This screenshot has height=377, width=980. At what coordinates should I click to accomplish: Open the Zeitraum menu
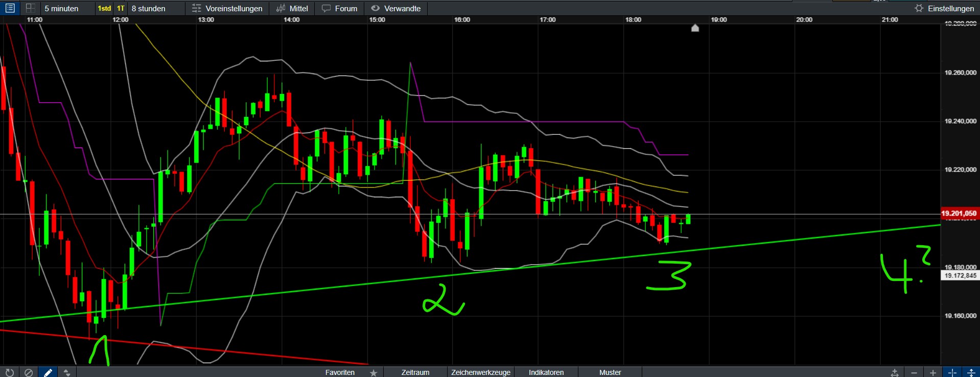pyautogui.click(x=415, y=372)
